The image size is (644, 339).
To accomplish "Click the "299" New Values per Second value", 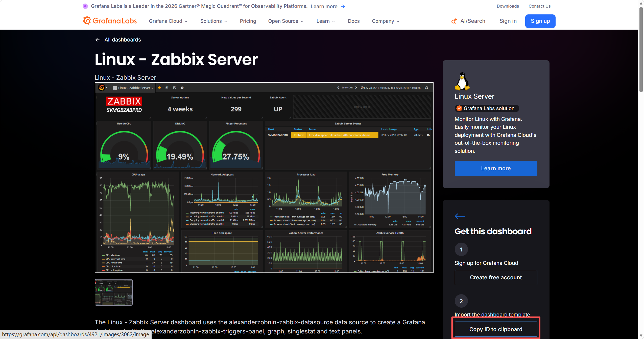I will click(236, 109).
